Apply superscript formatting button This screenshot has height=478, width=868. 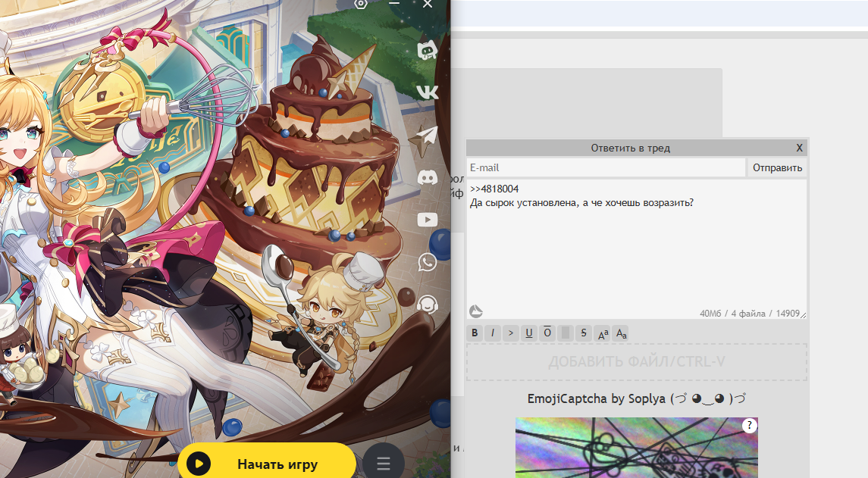(x=602, y=333)
